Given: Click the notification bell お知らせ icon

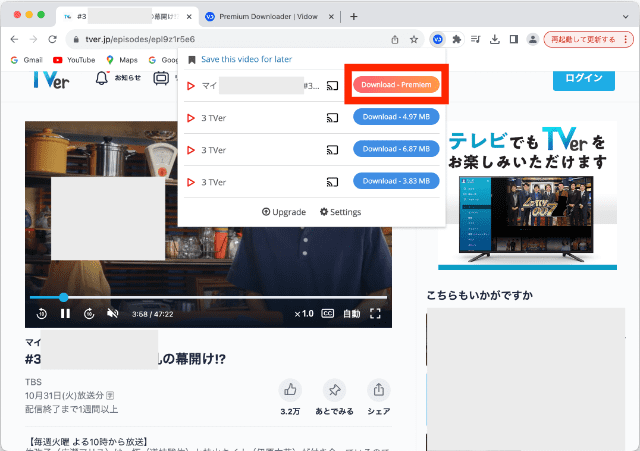Looking at the screenshot, I should coord(102,78).
